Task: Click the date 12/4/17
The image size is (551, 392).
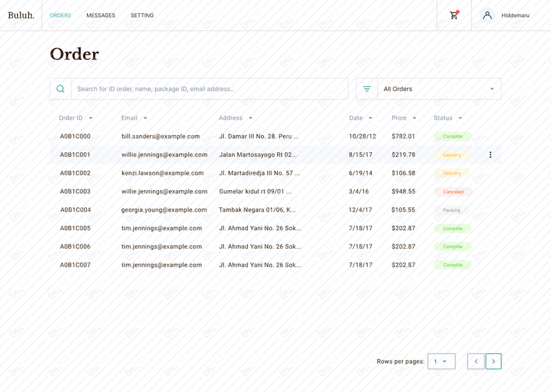Action: point(360,210)
